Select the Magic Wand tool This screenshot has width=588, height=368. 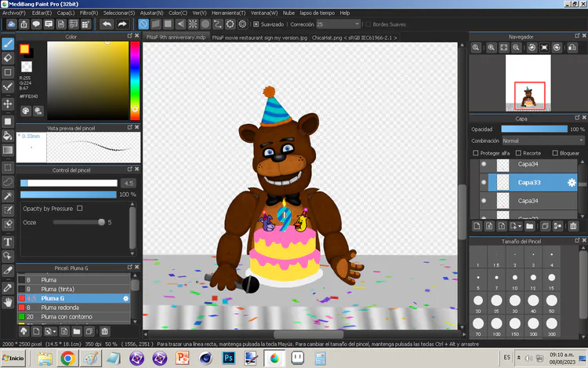[8, 195]
